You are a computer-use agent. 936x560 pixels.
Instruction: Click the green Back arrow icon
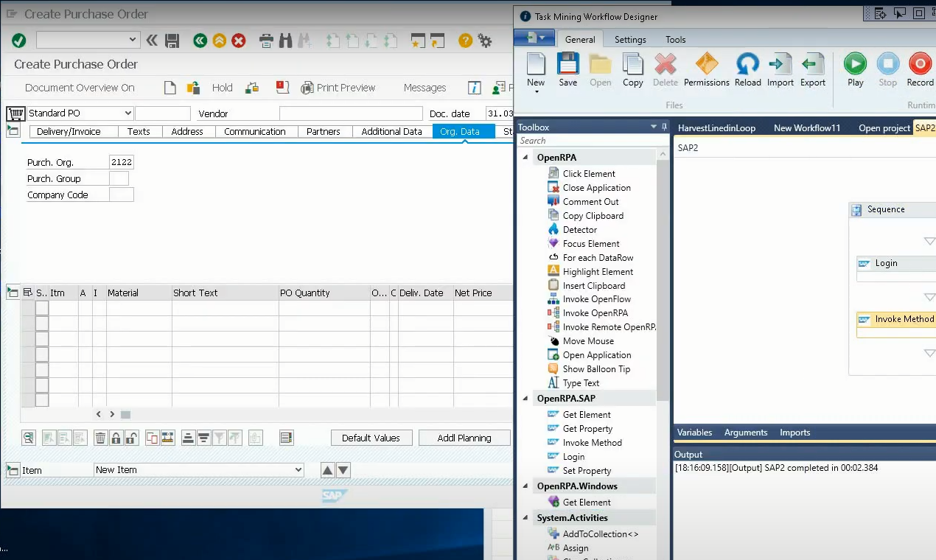[x=200, y=41]
